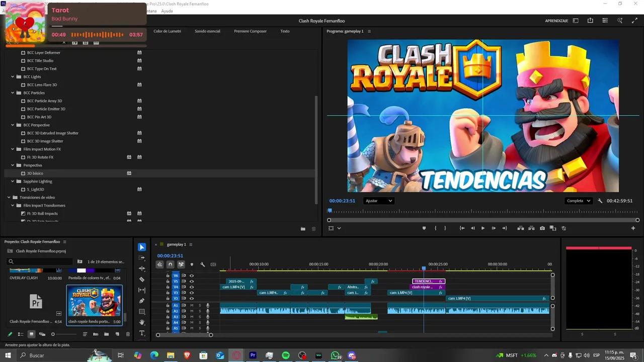Select the Type tool
The height and width of the screenshot is (362, 644).
click(142, 333)
